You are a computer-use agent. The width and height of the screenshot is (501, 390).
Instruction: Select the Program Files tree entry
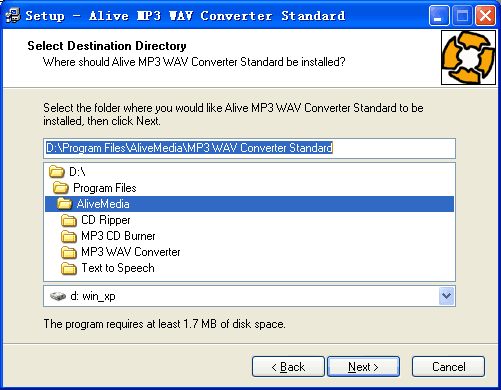(x=105, y=188)
